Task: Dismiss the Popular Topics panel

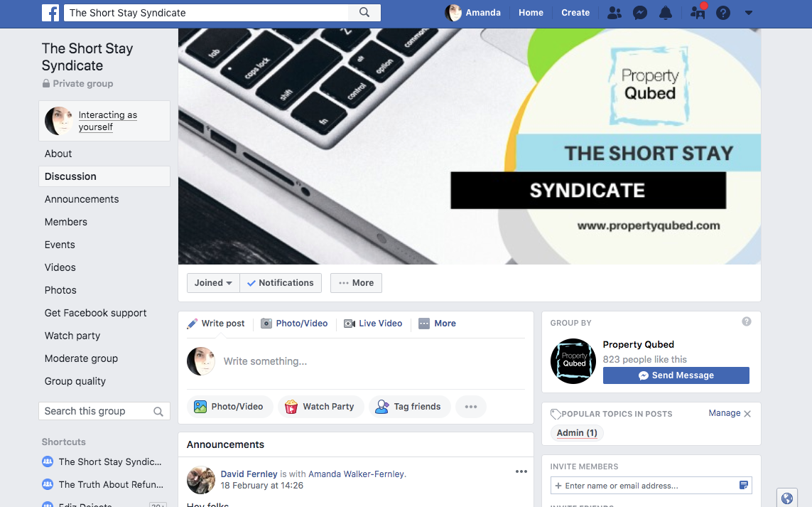Action: (x=747, y=414)
